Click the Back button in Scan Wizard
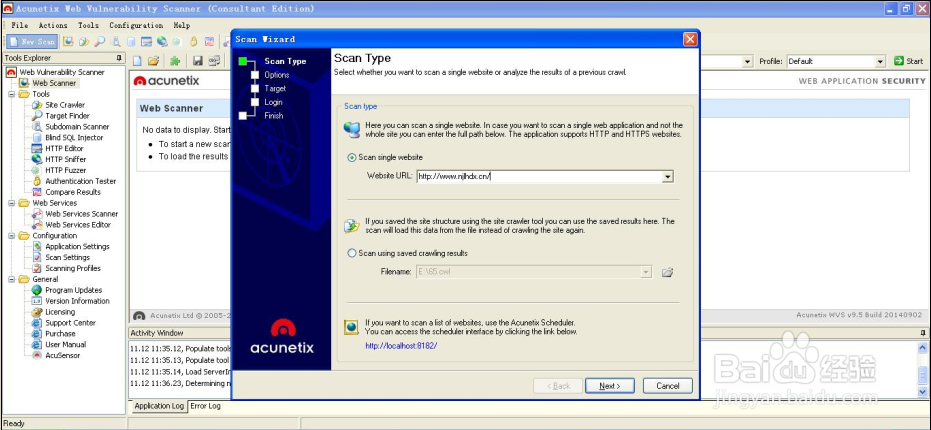 pyautogui.click(x=558, y=386)
